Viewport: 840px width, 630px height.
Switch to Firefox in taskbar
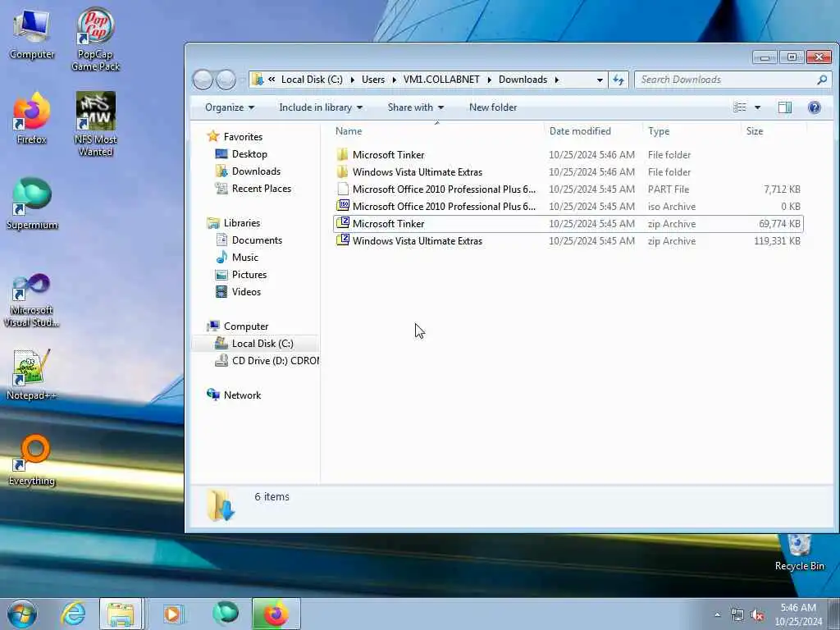(276, 614)
